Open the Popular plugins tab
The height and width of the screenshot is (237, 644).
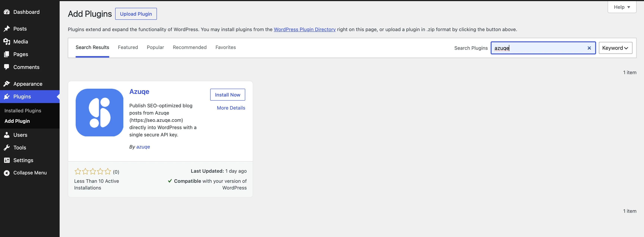pyautogui.click(x=155, y=48)
